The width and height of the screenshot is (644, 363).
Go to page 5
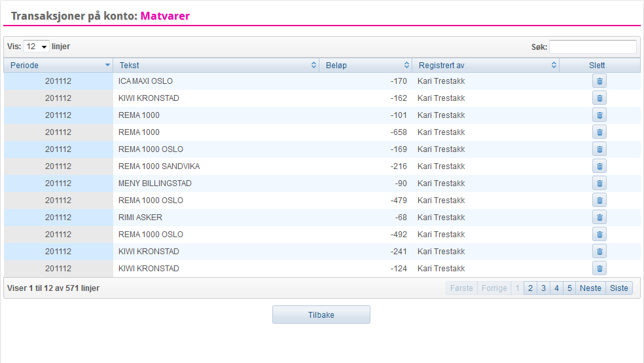tap(569, 288)
